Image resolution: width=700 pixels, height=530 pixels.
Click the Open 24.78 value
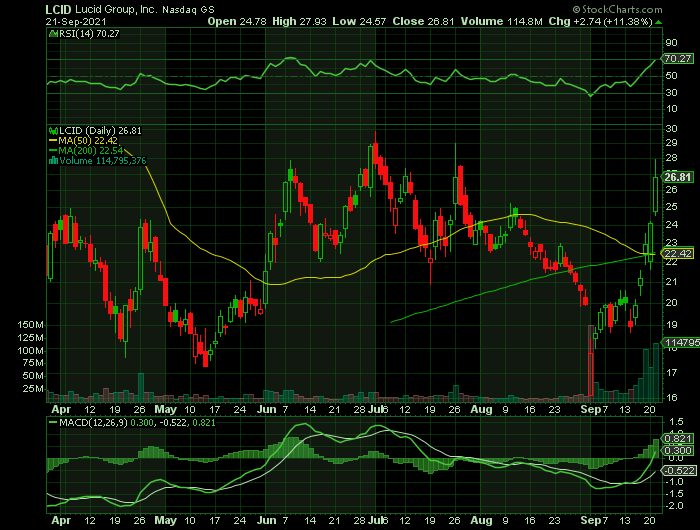[x=237, y=21]
